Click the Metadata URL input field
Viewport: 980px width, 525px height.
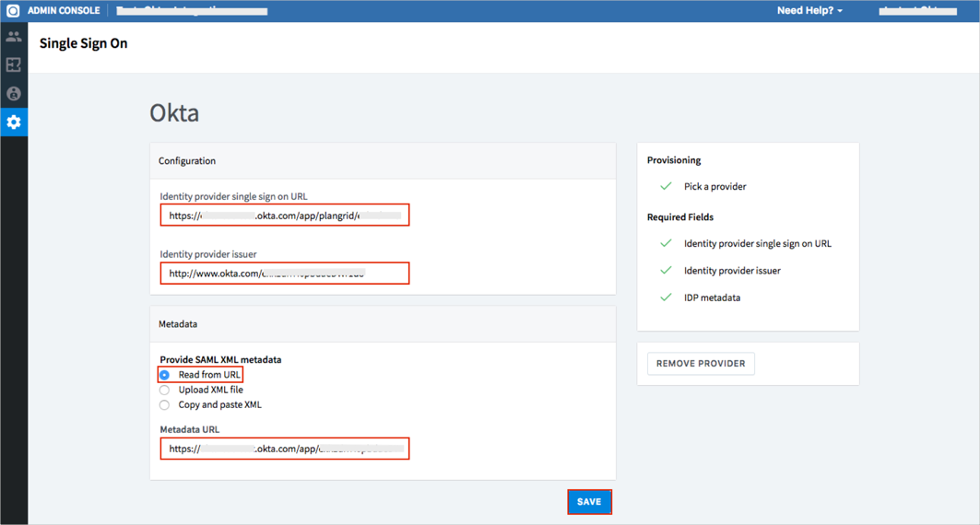pos(284,449)
